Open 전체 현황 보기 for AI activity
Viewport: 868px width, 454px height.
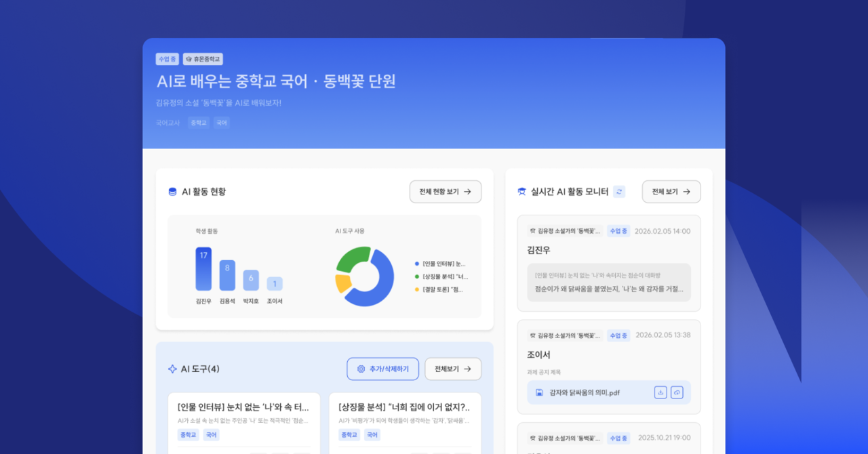click(446, 192)
